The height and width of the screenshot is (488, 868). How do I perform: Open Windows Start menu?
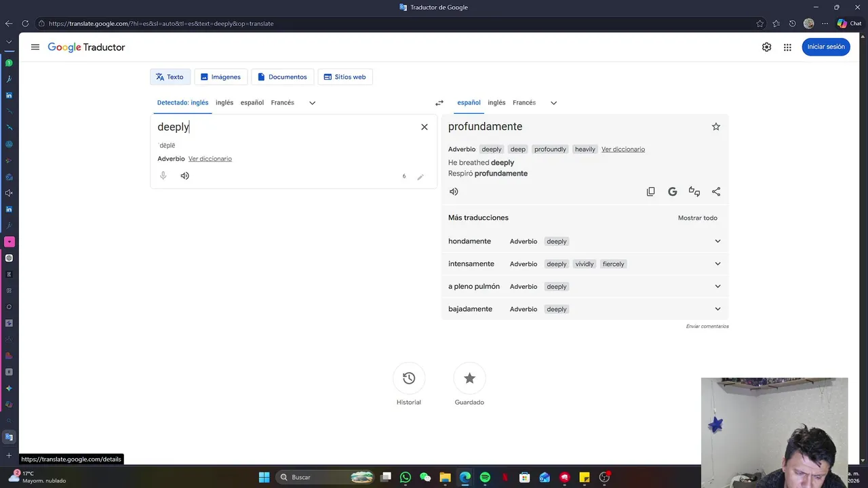tap(264, 477)
